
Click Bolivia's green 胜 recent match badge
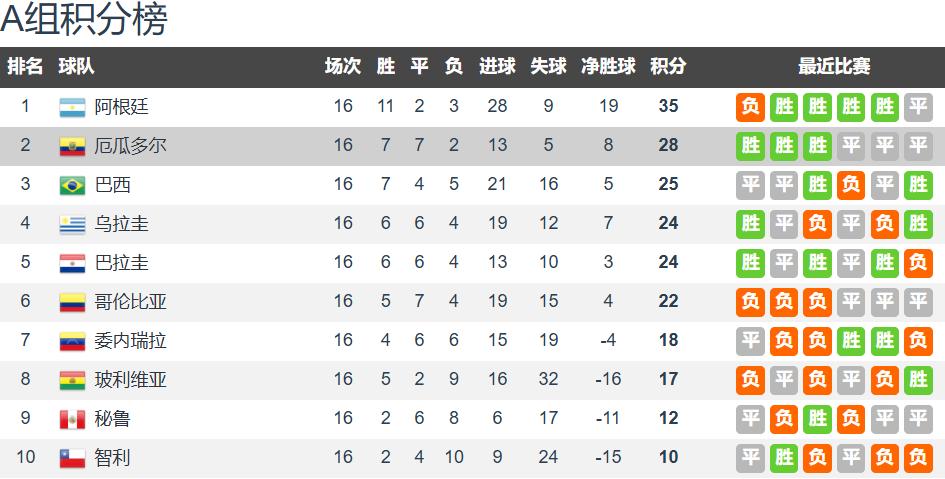pos(918,380)
